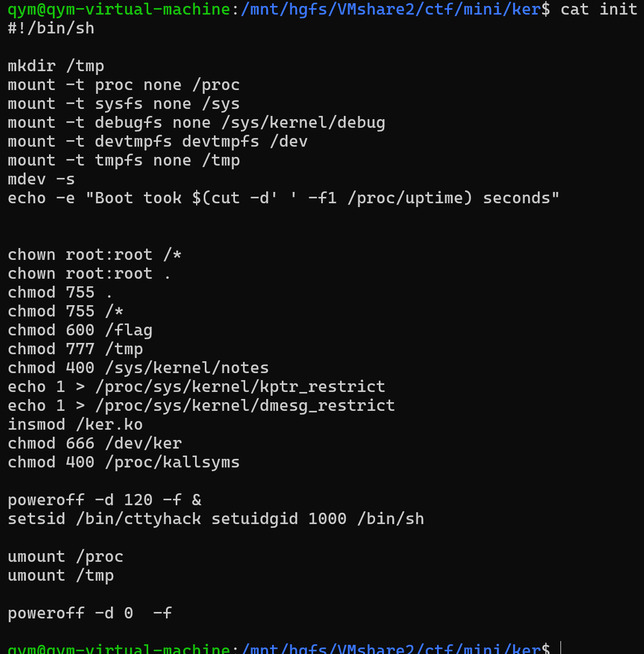Click the 'Boot took' echo line
Screen dimensions: 644x654
point(283,198)
